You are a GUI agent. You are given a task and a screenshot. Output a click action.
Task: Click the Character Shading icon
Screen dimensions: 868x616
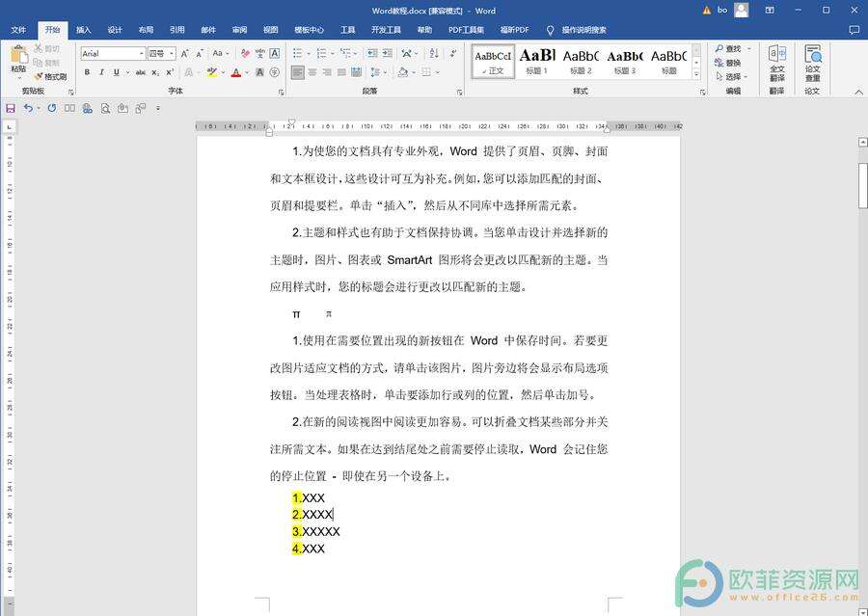click(x=259, y=72)
